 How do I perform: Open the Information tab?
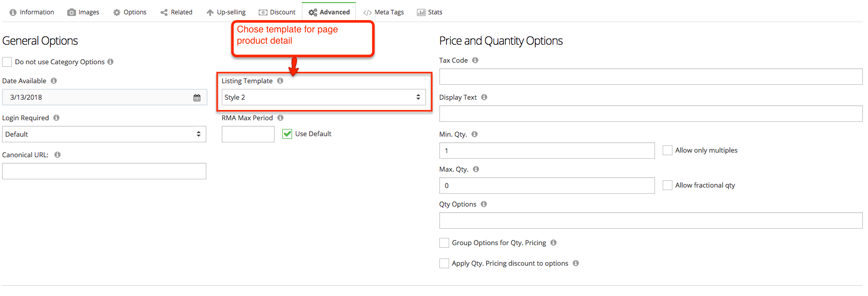(32, 12)
